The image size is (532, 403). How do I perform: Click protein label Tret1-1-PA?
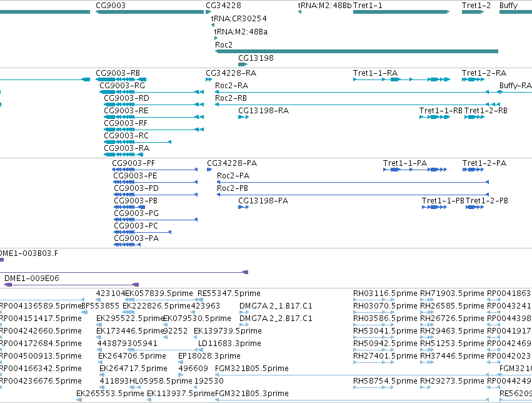pyautogui.click(x=405, y=163)
